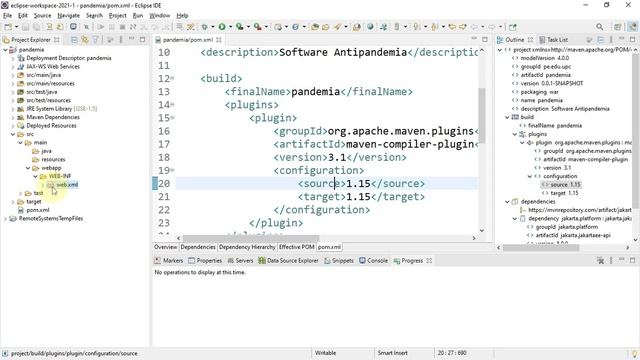Maximize the pom.xml editor area

(485, 39)
